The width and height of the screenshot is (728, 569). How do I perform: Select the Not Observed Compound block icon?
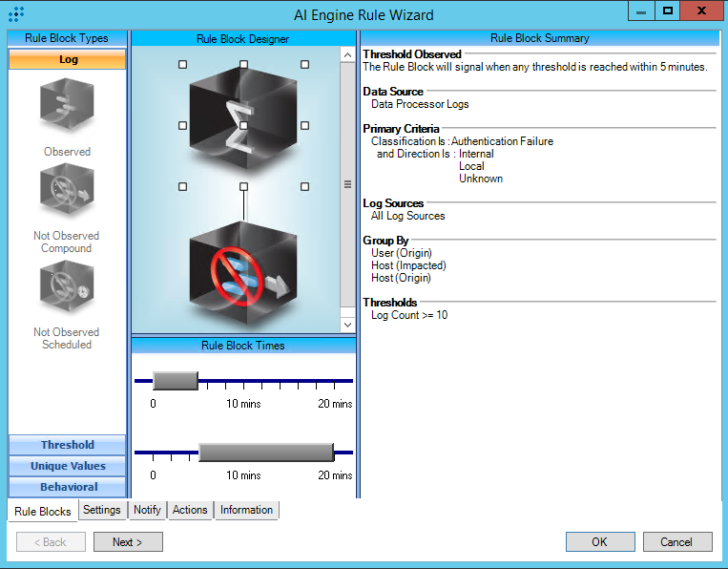pyautogui.click(x=67, y=195)
